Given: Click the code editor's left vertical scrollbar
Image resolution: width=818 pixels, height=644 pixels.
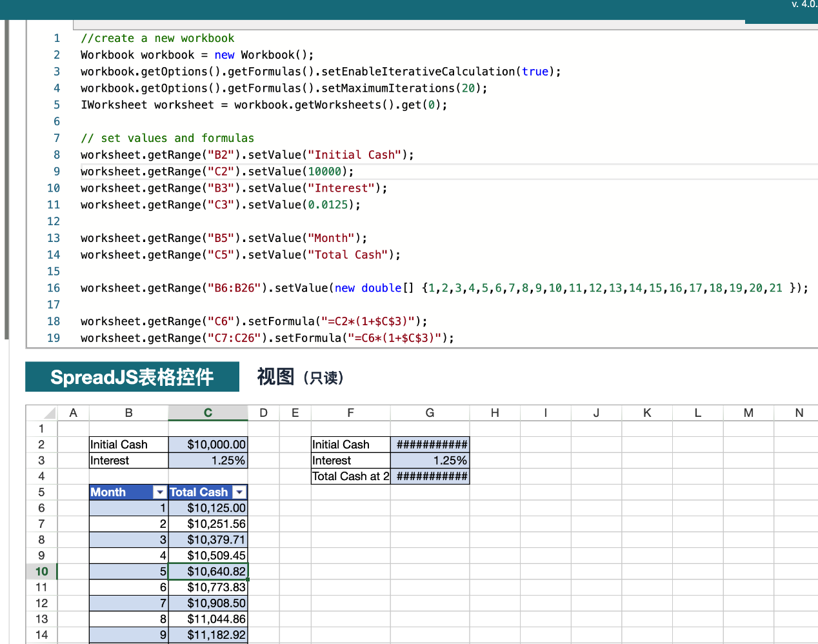Looking at the screenshot, I should pos(6,181).
